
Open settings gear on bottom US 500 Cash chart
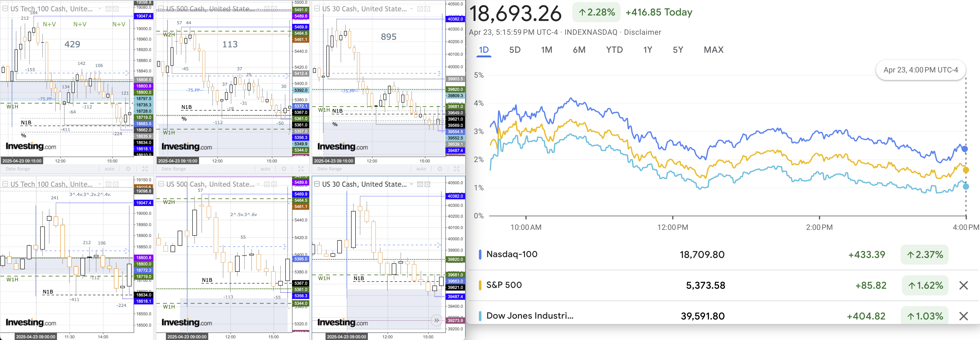pyautogui.click(x=275, y=184)
